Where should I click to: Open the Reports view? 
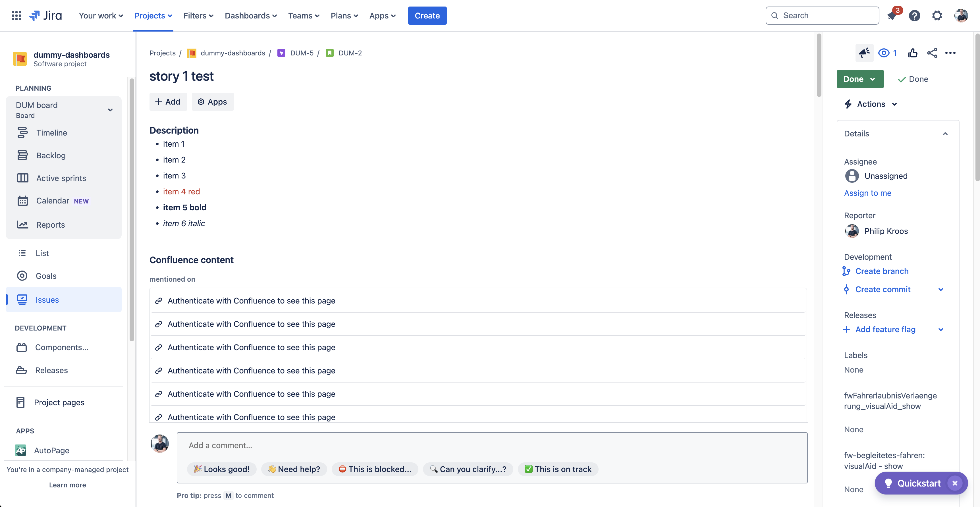point(51,225)
